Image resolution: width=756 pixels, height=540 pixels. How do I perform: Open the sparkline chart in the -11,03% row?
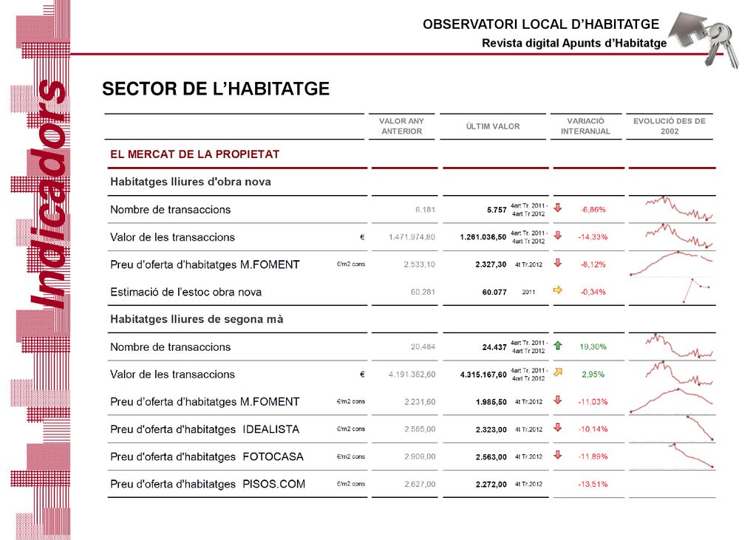click(x=671, y=400)
